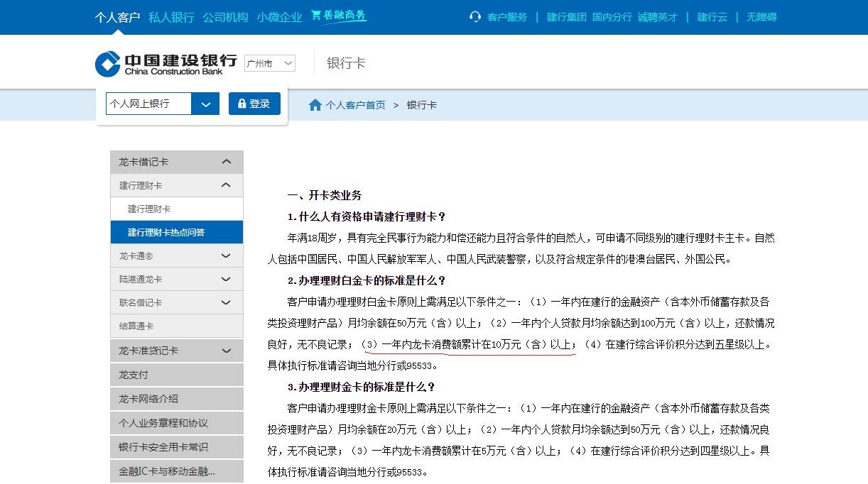Click question 1.什么人有资格申请建行理财卡？

point(367,216)
